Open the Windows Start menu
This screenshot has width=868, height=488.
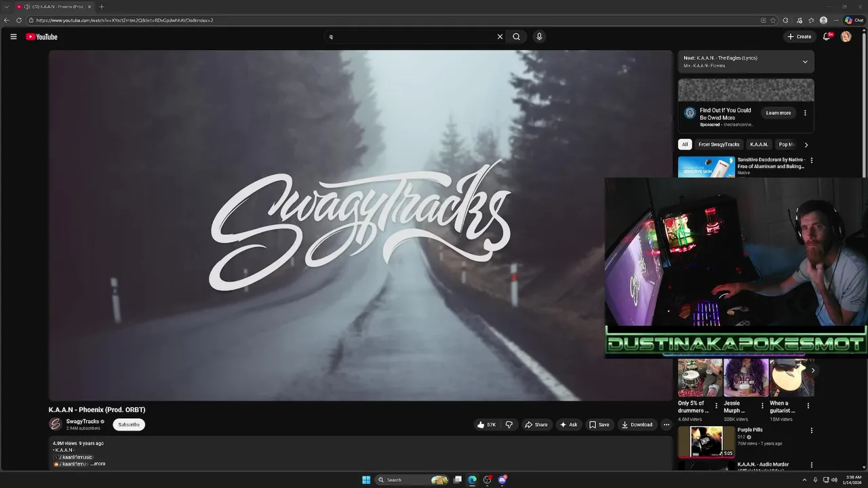pos(366,480)
